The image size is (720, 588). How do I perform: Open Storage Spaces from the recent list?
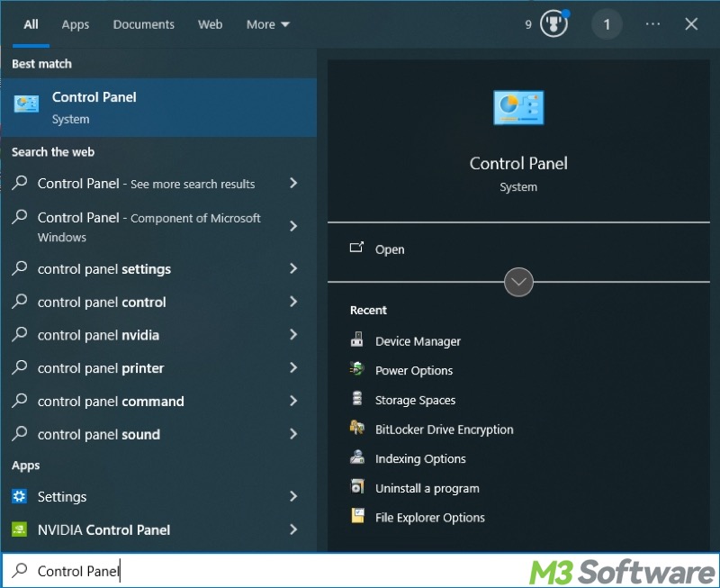click(x=415, y=400)
